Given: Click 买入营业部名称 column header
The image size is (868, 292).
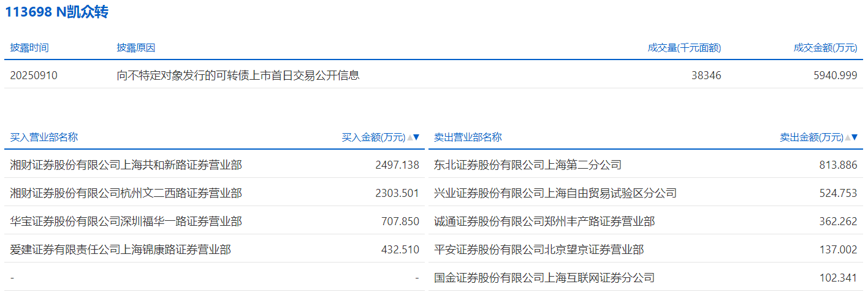Looking at the screenshot, I should (x=44, y=137).
